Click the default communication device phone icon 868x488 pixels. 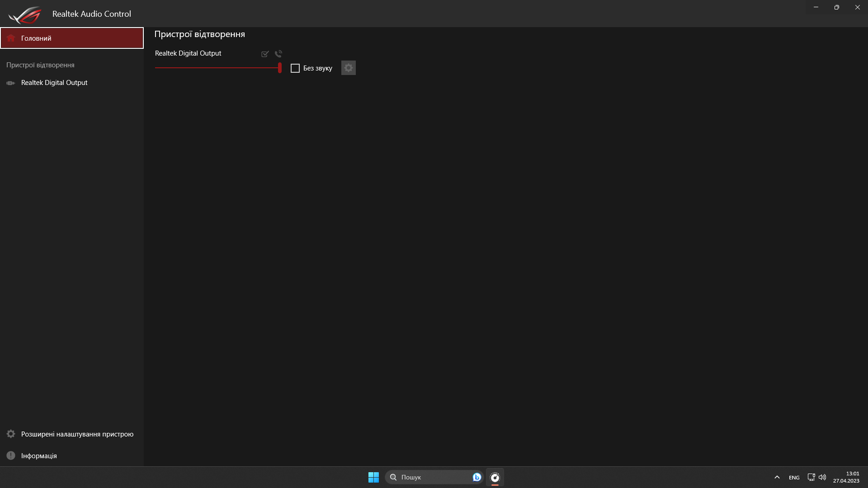point(278,54)
